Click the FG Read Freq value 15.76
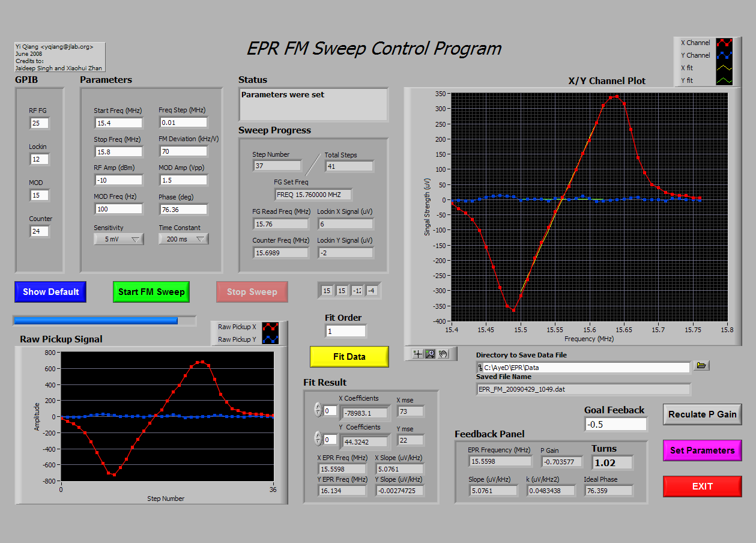The image size is (756, 543). tap(280, 224)
